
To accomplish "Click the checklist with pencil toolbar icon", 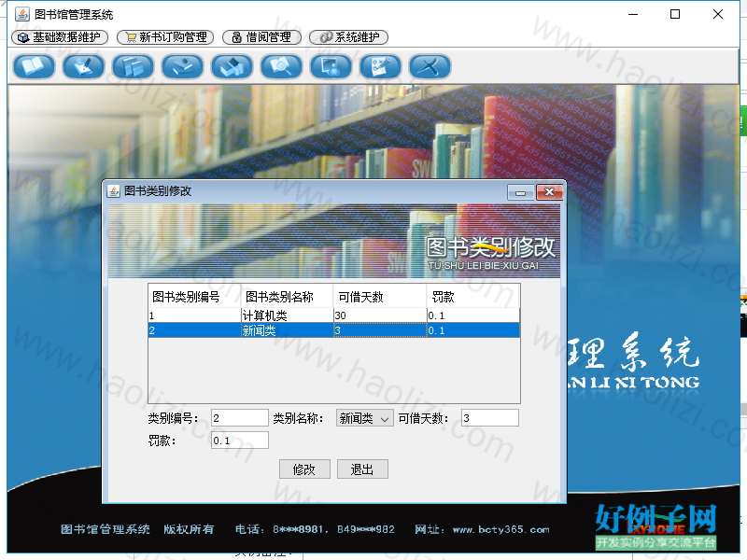I will (381, 66).
